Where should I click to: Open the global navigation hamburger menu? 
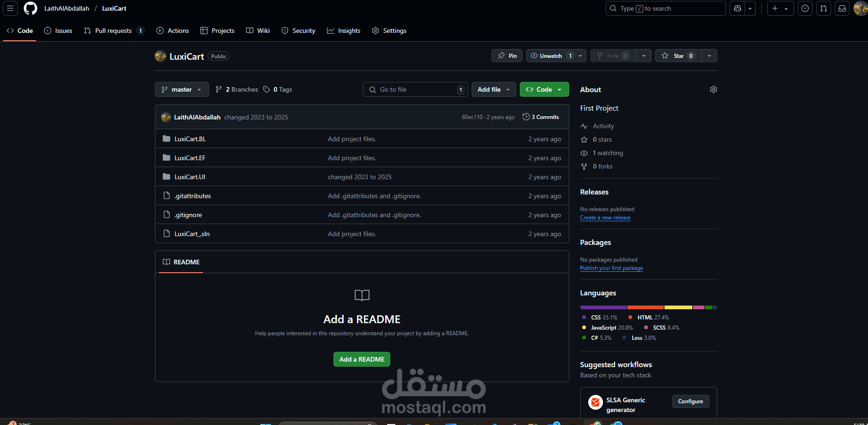[10, 8]
